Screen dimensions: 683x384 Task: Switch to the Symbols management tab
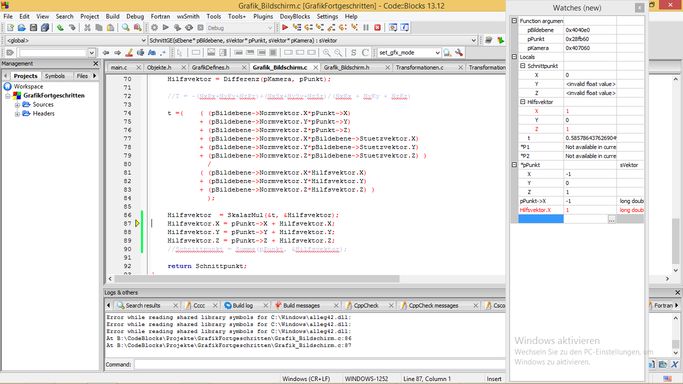point(55,76)
